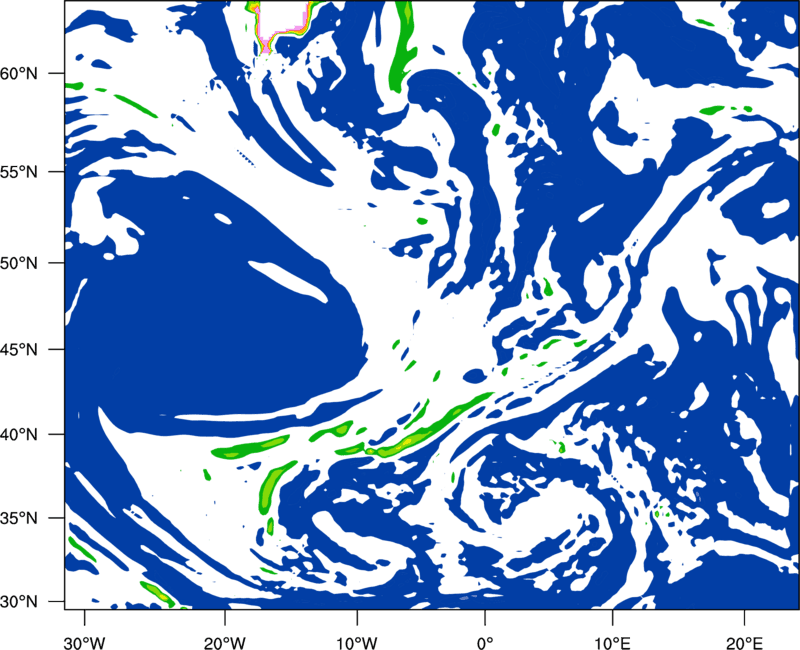Click the 50°N label on the vertical axis
Image resolution: width=800 pixels, height=650 pixels.
(x=19, y=263)
